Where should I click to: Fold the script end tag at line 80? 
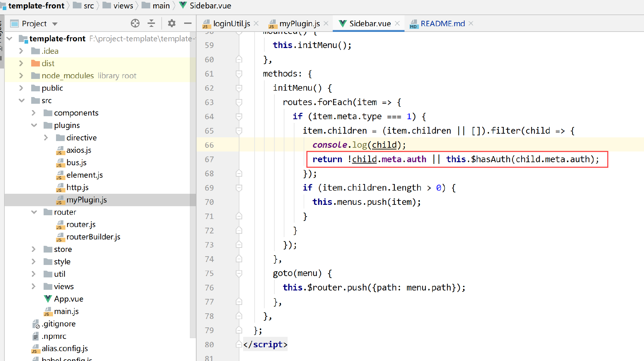(x=239, y=345)
